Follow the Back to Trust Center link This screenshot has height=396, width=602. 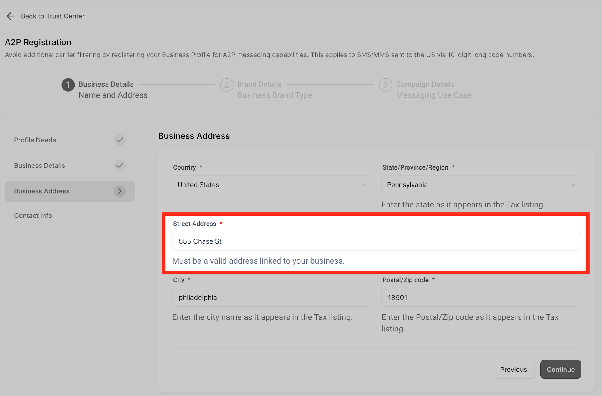point(52,16)
